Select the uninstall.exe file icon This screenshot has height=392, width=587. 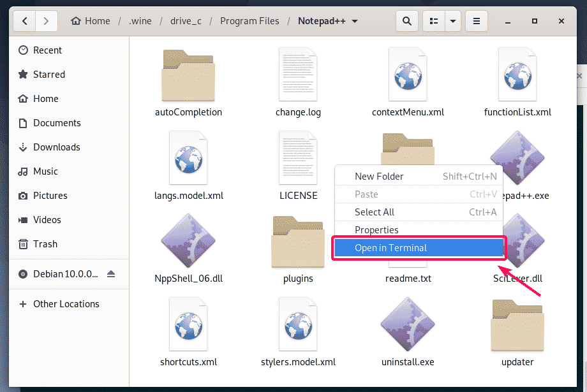[x=408, y=324]
